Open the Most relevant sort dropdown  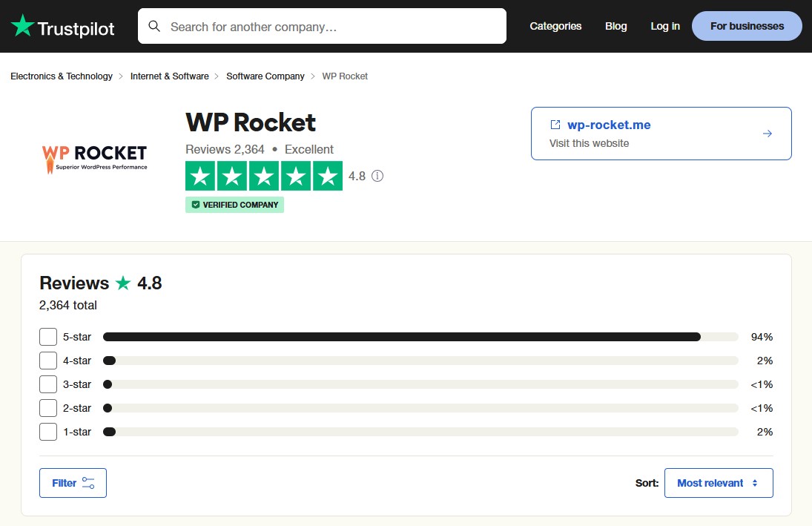[x=719, y=483]
